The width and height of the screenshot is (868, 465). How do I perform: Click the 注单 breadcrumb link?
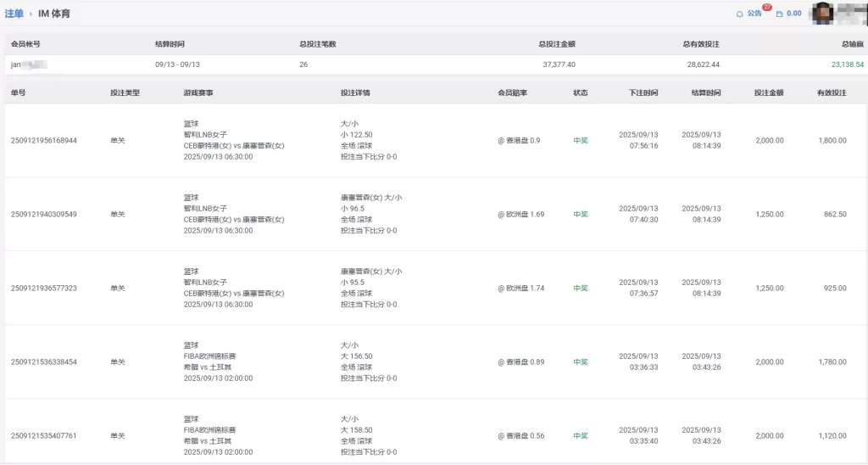pyautogui.click(x=14, y=14)
